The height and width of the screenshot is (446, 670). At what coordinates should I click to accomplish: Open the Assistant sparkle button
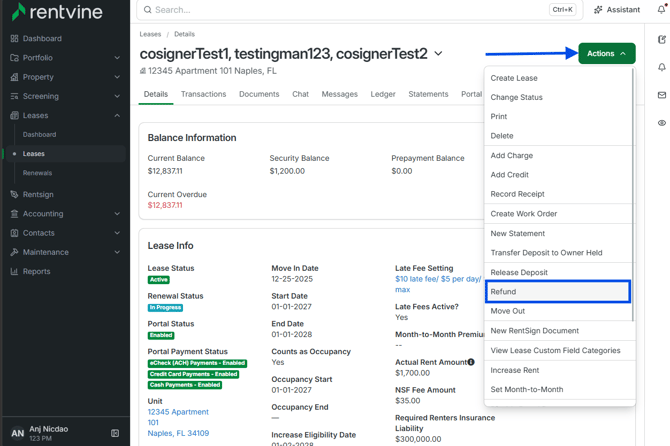click(x=617, y=10)
